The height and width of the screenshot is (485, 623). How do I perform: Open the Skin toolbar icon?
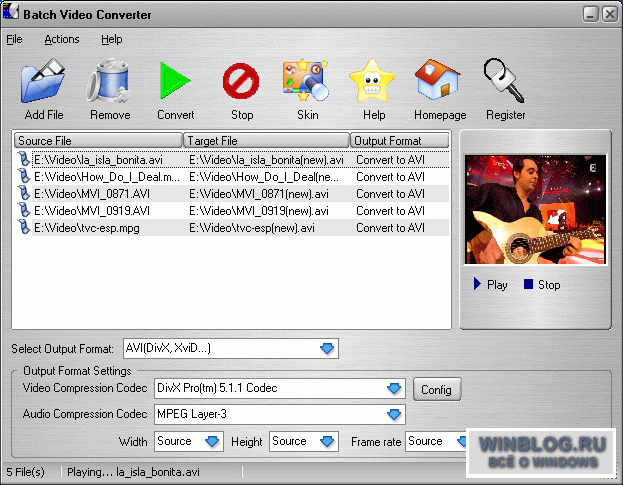[306, 80]
